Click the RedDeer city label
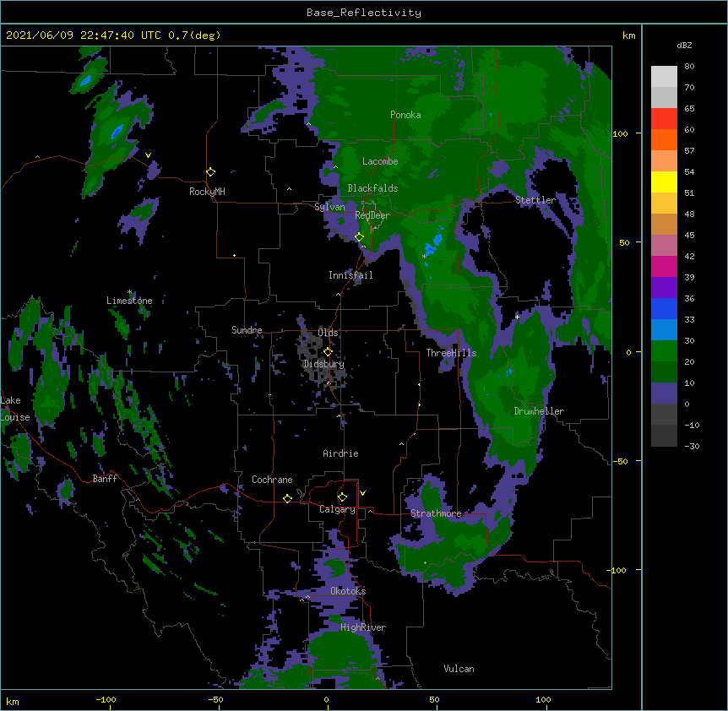This screenshot has height=711, width=728. (x=372, y=215)
